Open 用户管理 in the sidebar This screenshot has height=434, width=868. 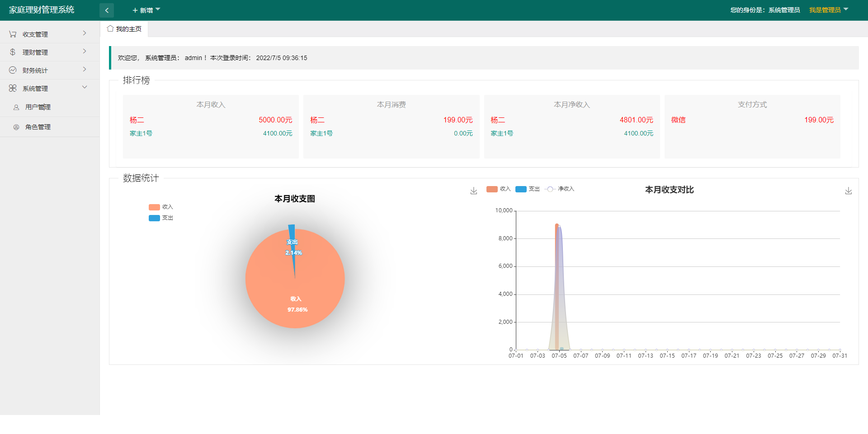tap(38, 107)
